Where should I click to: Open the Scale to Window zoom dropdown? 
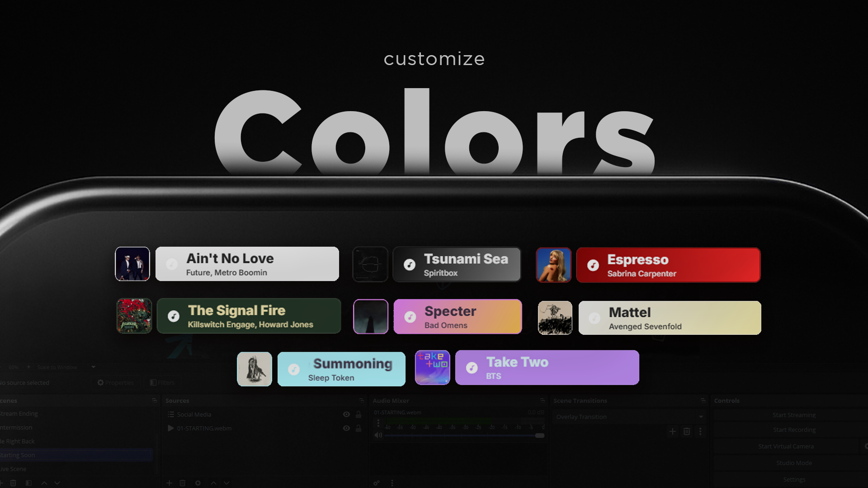(66, 367)
